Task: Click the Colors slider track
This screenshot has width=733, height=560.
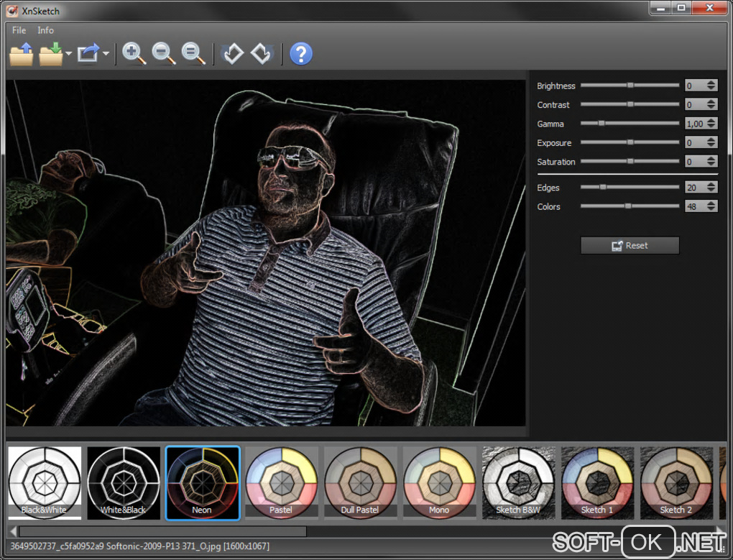Action: coord(630,206)
